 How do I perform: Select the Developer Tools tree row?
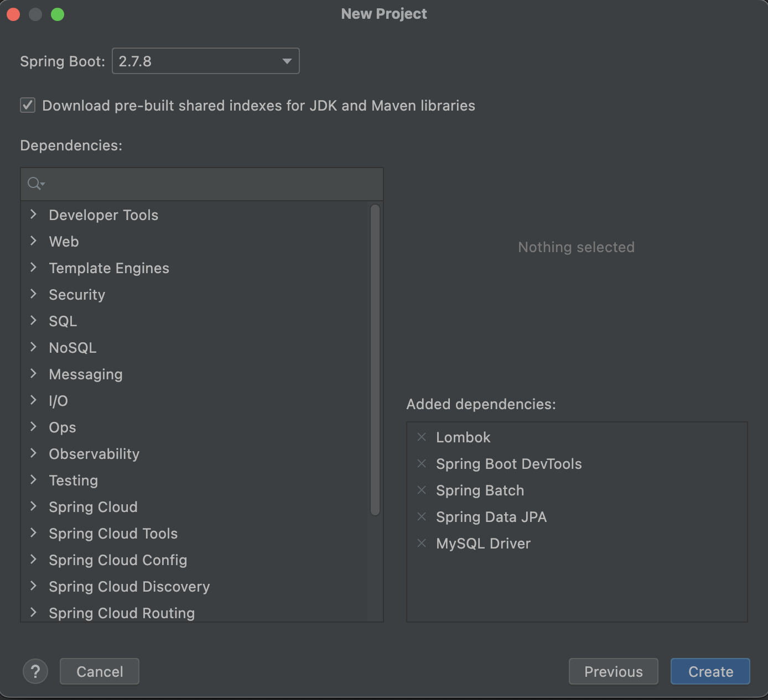click(x=195, y=215)
